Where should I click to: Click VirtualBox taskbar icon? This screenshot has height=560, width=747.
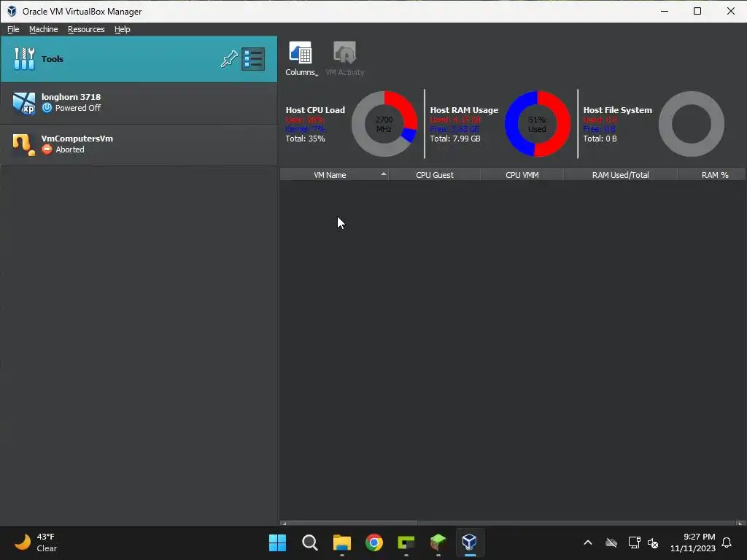(x=470, y=542)
